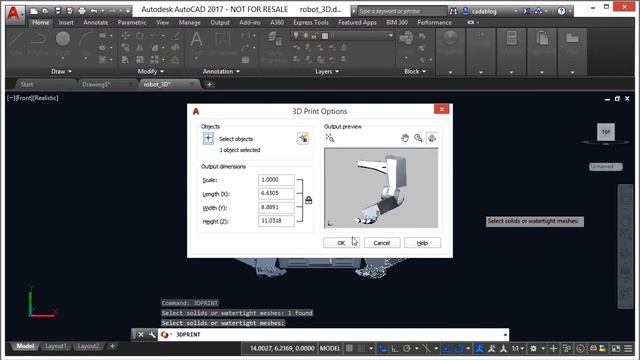The image size is (640, 360).
Task: Toggle hardware acceleration icon in status bar
Action: (x=580, y=349)
